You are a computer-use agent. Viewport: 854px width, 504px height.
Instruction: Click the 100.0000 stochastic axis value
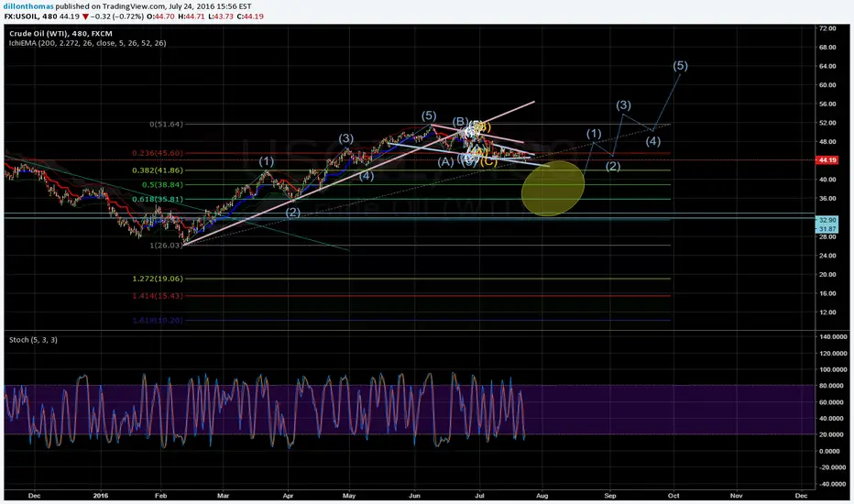[x=833, y=370]
